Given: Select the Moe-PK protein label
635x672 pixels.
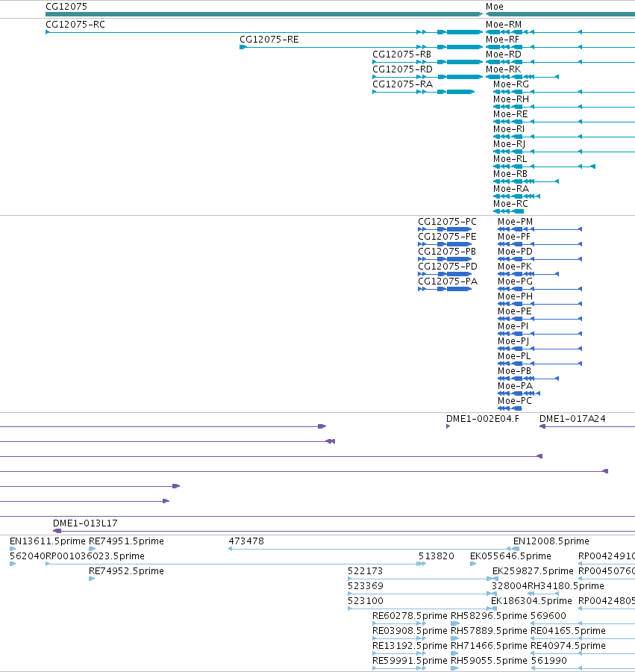Looking at the screenshot, I should (515, 267).
